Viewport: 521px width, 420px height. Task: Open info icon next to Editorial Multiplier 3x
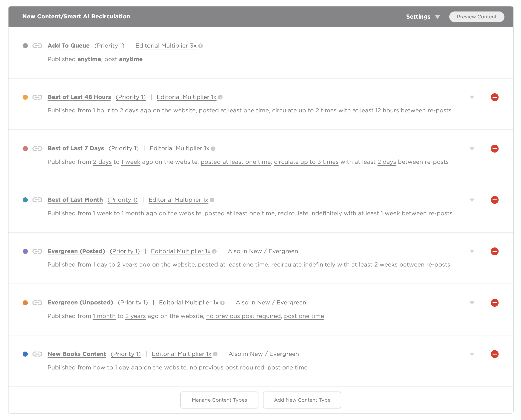(x=200, y=46)
